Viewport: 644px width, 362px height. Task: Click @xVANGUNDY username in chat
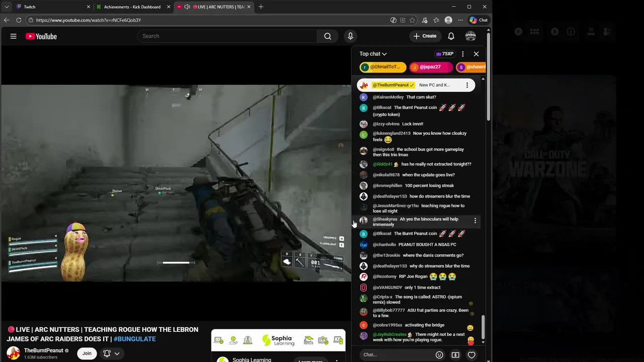[x=387, y=288]
